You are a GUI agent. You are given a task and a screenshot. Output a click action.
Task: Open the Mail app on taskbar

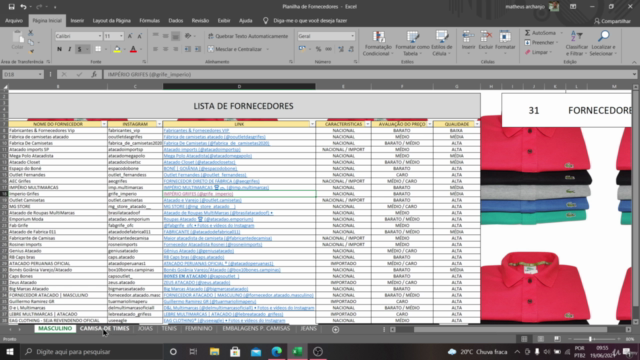point(256,351)
